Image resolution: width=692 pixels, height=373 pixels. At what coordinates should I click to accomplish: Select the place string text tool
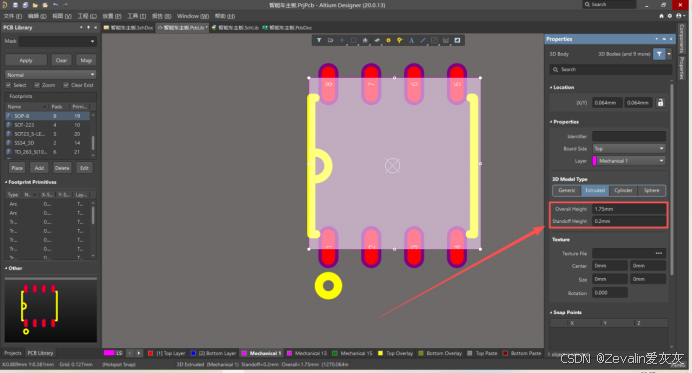pyautogui.click(x=411, y=40)
